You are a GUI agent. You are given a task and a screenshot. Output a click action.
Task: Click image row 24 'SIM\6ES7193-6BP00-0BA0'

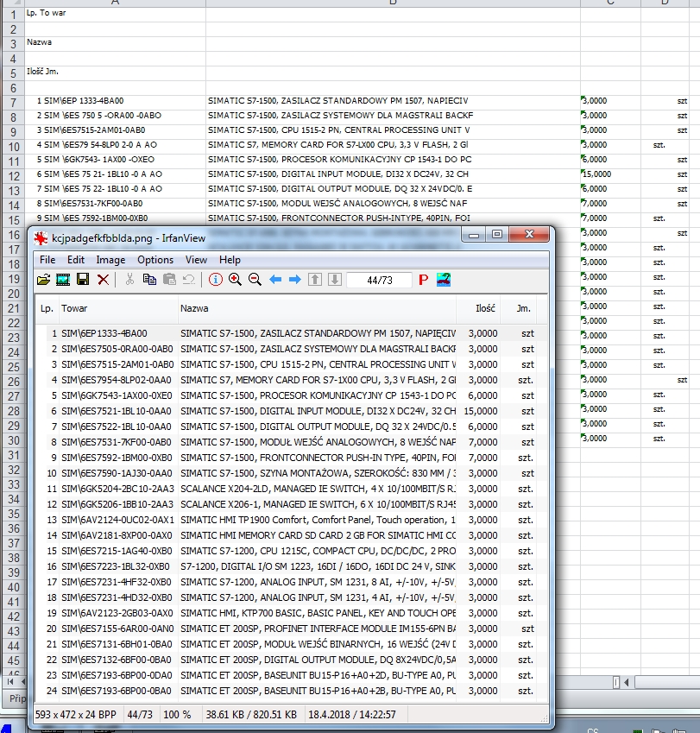pos(291,691)
